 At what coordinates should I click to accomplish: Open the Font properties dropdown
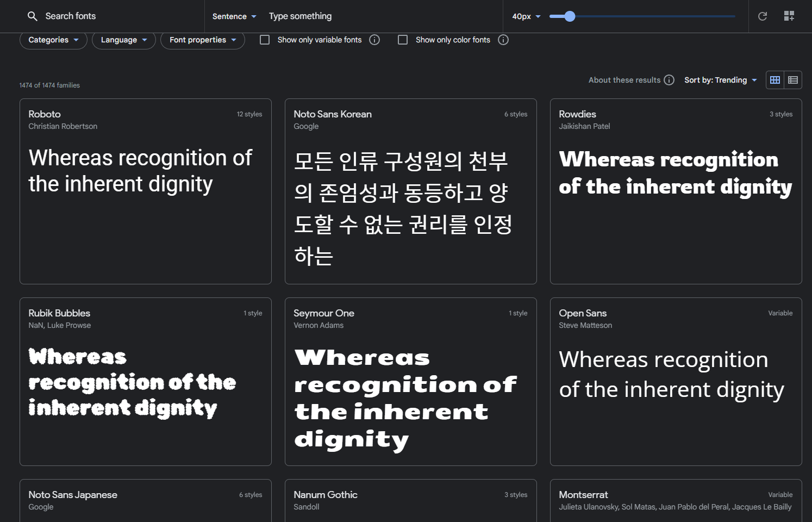[x=203, y=40]
